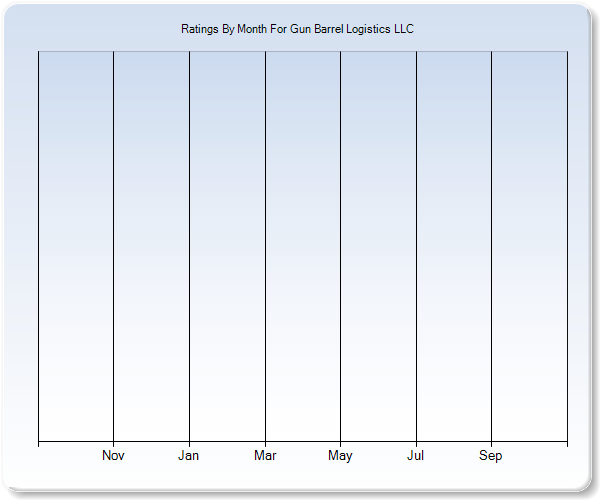
Task: Select the Jul axis label
Action: coord(416,456)
